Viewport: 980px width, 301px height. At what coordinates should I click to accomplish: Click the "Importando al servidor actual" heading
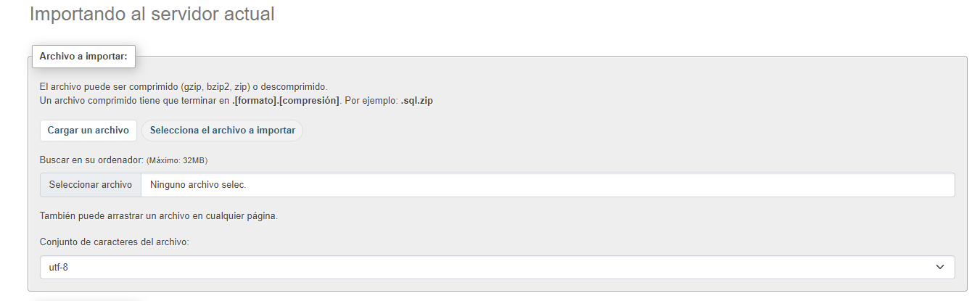click(x=152, y=14)
